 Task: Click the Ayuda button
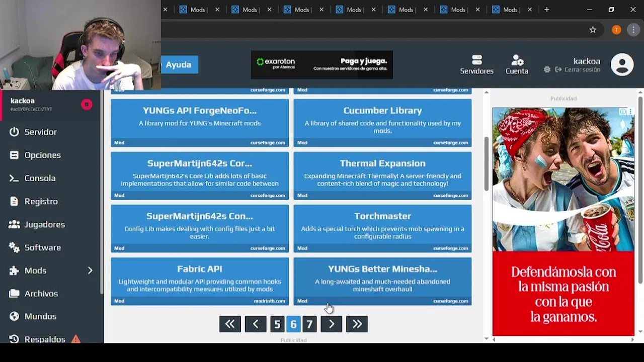[x=179, y=64]
